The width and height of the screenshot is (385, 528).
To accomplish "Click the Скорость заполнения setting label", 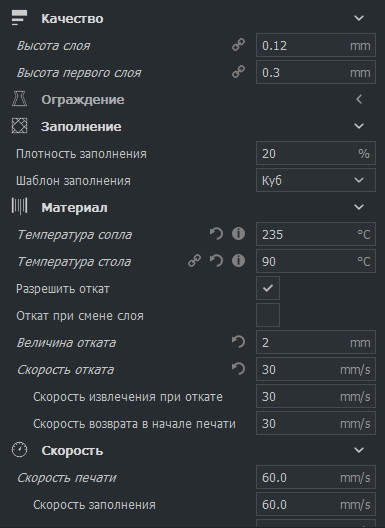I will tap(94, 505).
